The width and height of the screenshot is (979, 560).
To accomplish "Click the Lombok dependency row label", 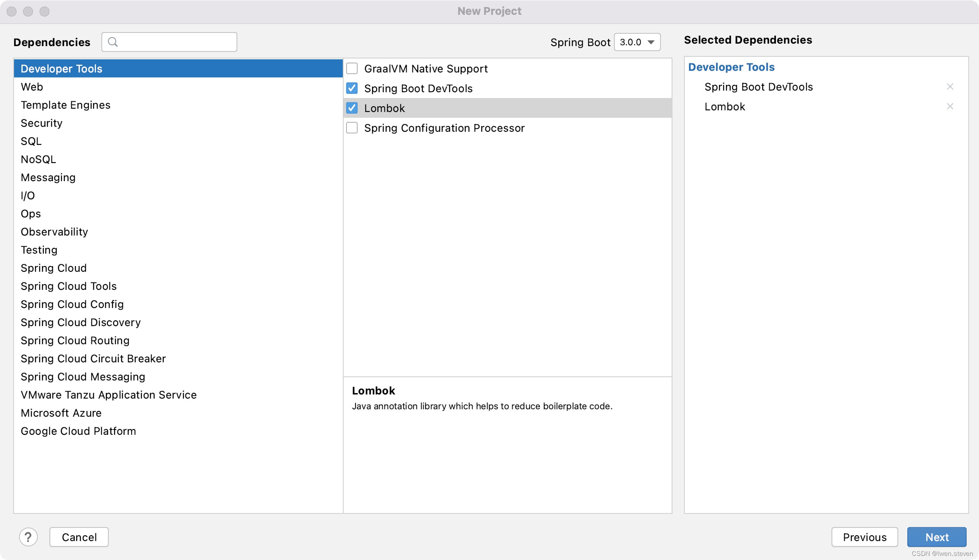I will pos(384,108).
